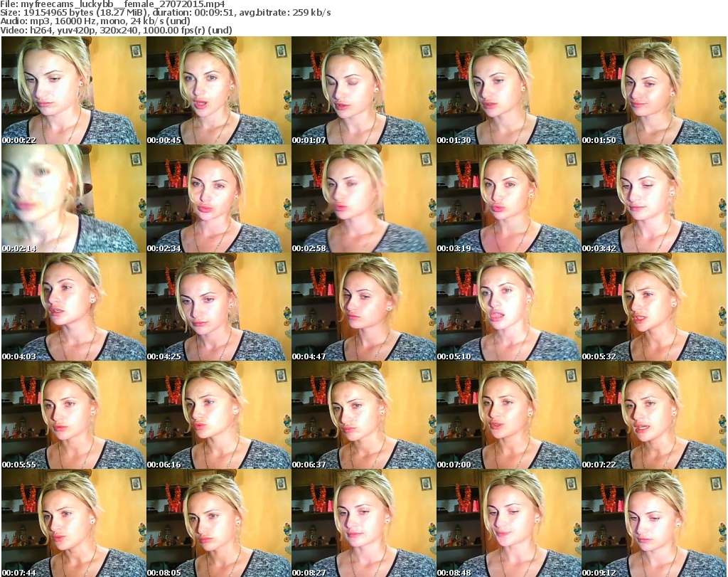Open the blurred frame at 00:02:14
728x577 pixels.
pyautogui.click(x=74, y=198)
